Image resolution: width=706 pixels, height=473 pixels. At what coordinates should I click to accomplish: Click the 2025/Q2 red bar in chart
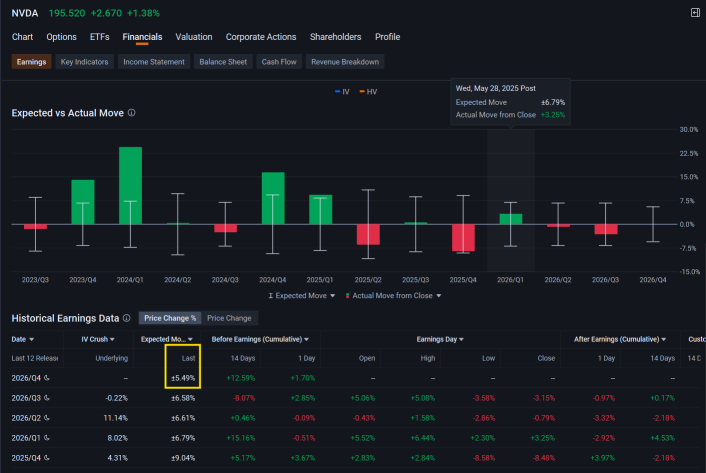pyautogui.click(x=368, y=234)
